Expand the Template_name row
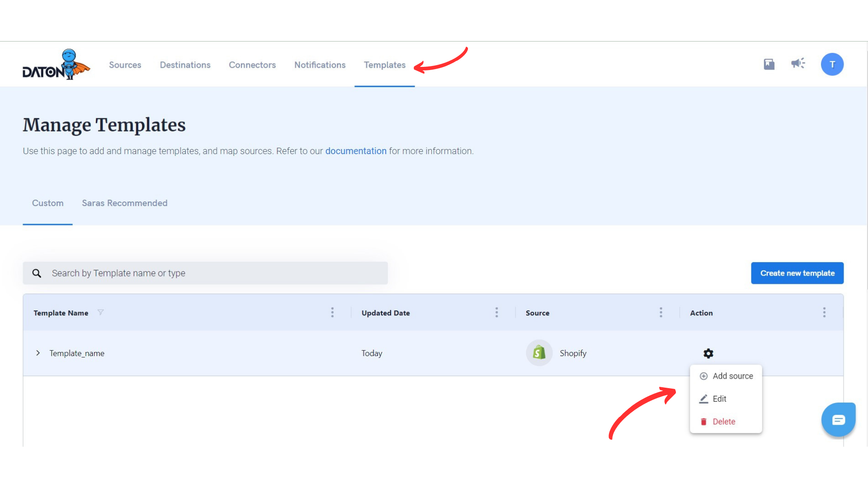868x488 pixels. coord(38,353)
